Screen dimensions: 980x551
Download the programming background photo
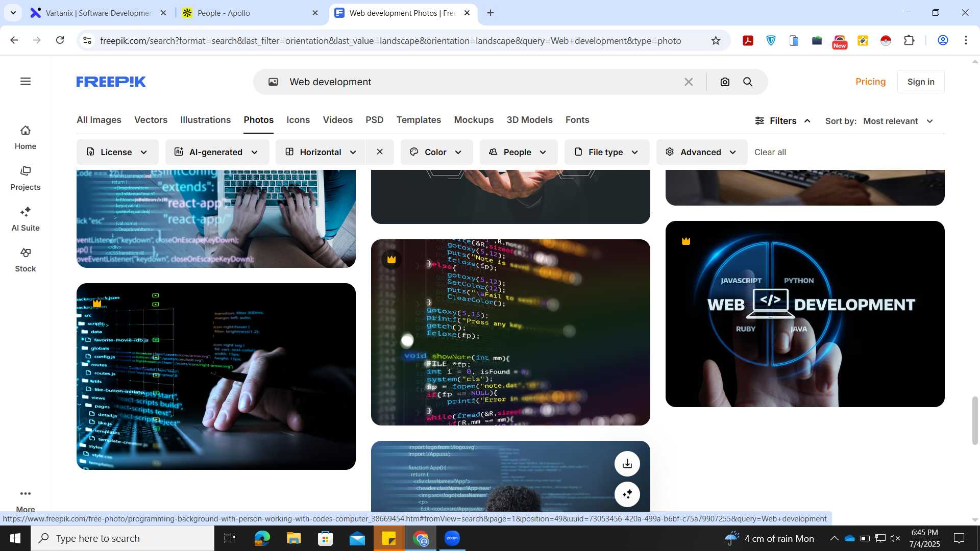click(627, 463)
